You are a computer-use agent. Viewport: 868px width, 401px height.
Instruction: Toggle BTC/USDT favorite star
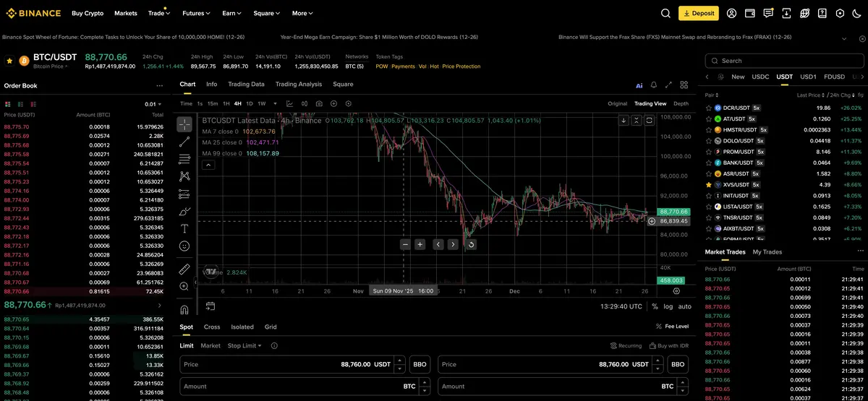[9, 61]
